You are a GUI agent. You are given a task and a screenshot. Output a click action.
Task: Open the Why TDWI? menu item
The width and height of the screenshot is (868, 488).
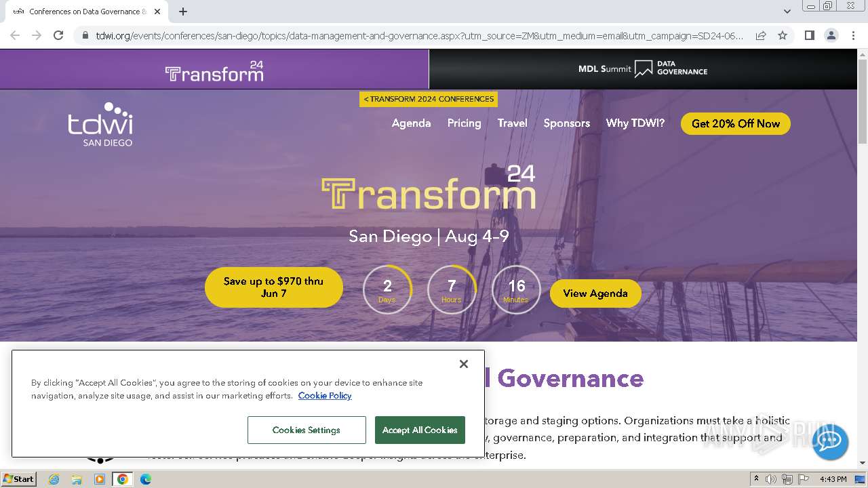pyautogui.click(x=635, y=123)
